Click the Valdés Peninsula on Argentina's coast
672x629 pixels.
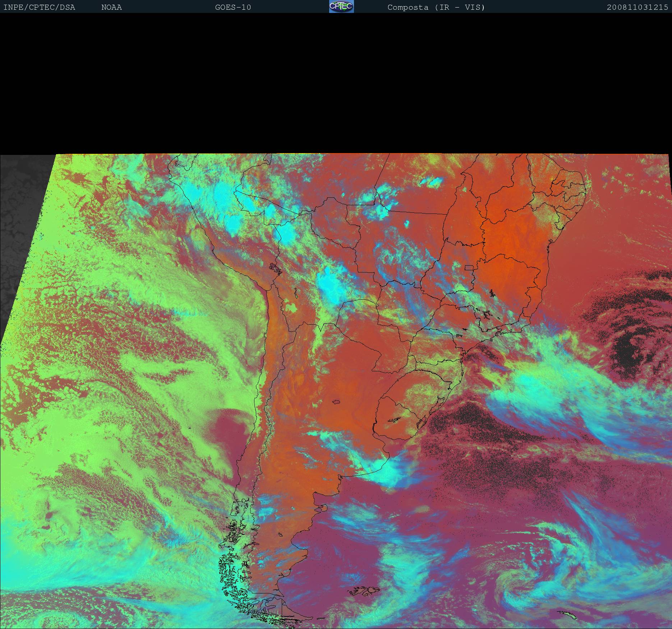pyautogui.click(x=323, y=508)
